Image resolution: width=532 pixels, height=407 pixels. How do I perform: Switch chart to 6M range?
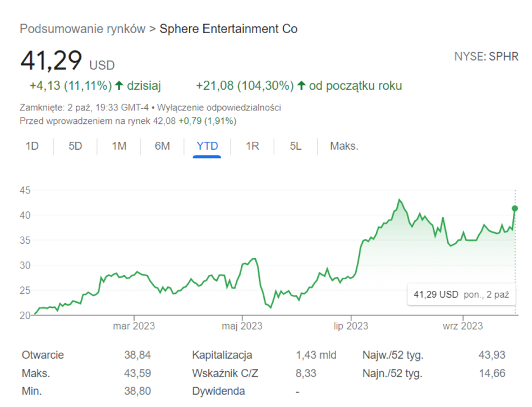pos(162,146)
